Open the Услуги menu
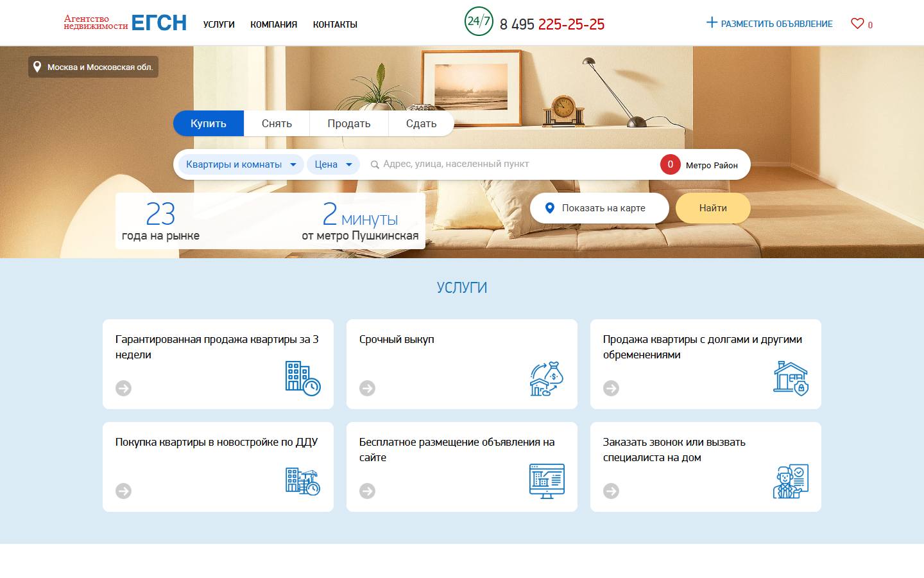 [x=219, y=24]
